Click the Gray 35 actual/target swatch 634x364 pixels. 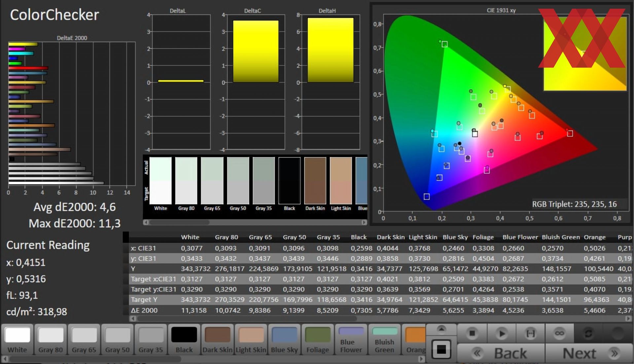tap(264, 181)
